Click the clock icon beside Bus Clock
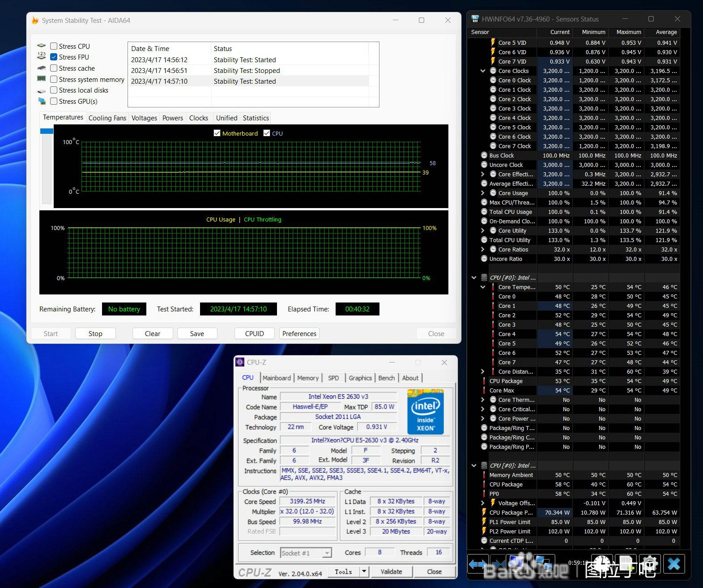 [484, 155]
